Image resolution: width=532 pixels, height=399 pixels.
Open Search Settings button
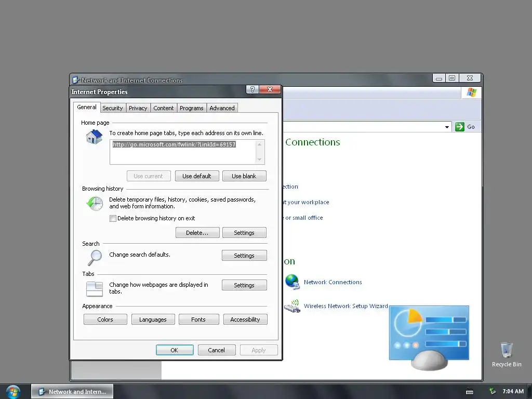pos(244,256)
